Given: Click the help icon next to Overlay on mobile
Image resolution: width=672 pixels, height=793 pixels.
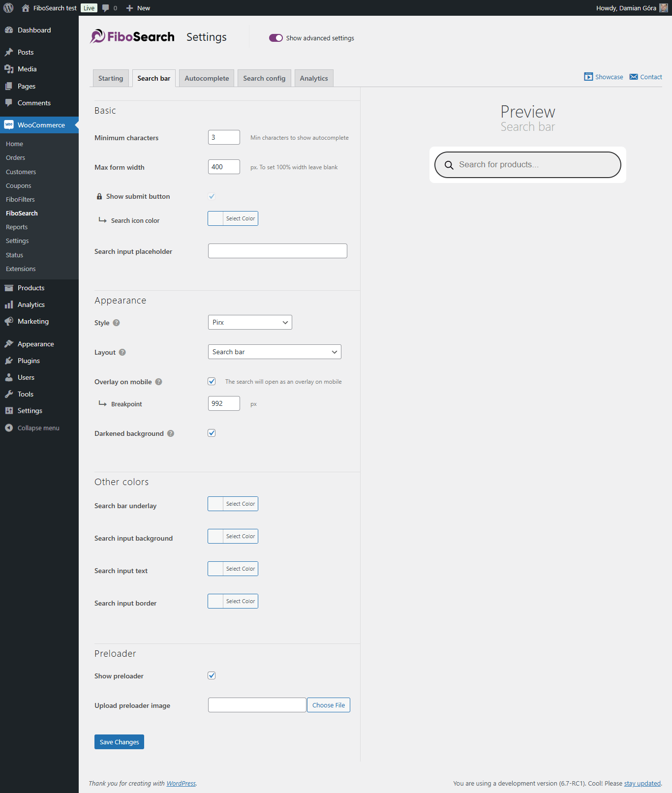Looking at the screenshot, I should click(x=158, y=382).
